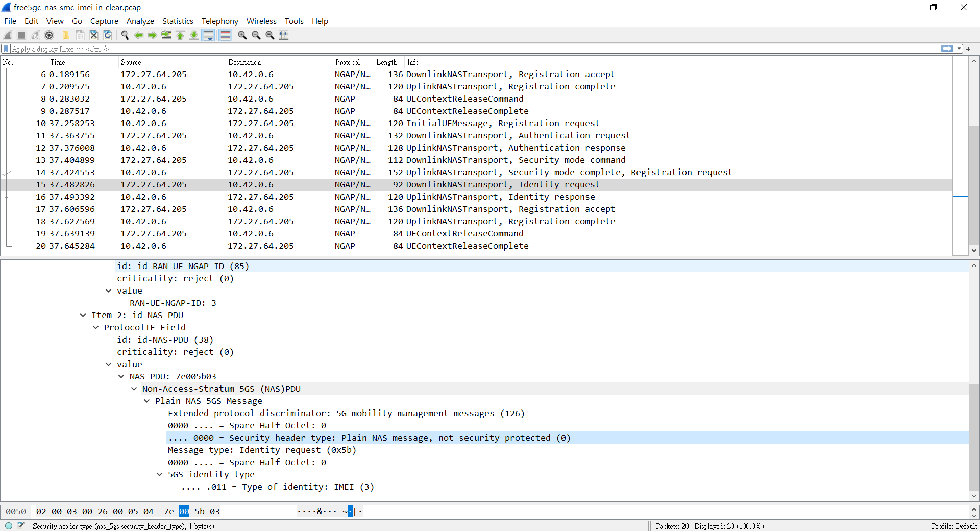Sort packet list by Length column
This screenshot has width=980, height=531.
388,62
